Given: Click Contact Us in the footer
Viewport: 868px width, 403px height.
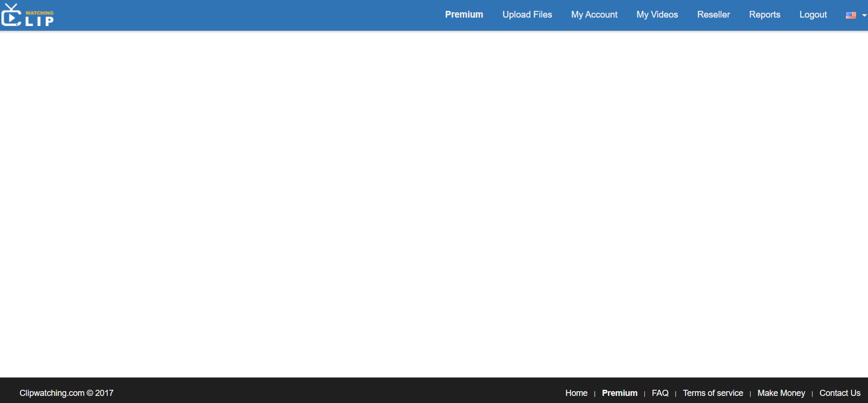Looking at the screenshot, I should [x=840, y=393].
